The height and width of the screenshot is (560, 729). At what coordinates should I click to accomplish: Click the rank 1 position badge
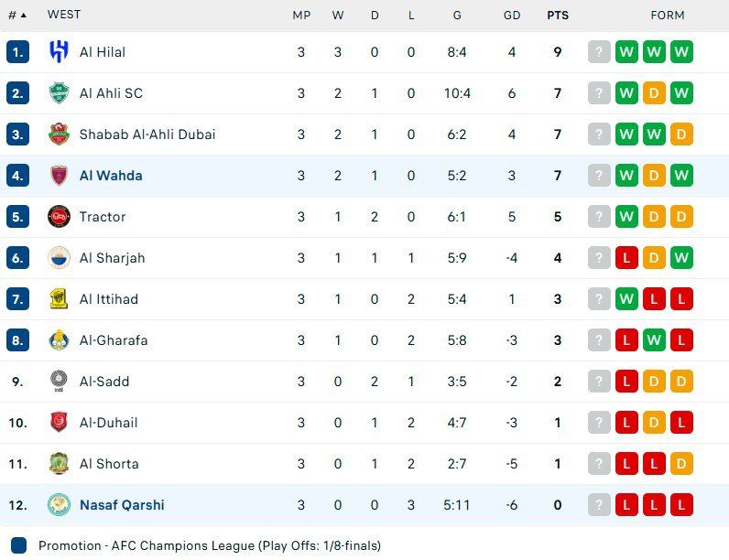tap(17, 52)
